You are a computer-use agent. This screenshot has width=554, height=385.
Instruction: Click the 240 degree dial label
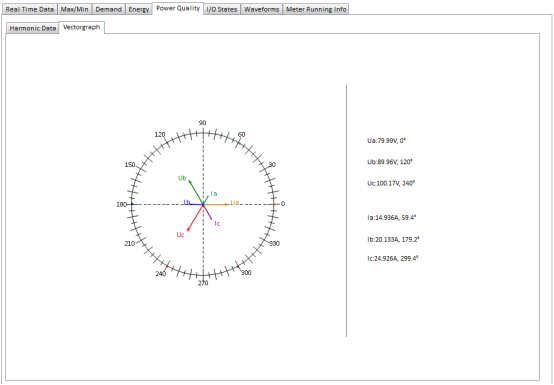pyautogui.click(x=161, y=274)
